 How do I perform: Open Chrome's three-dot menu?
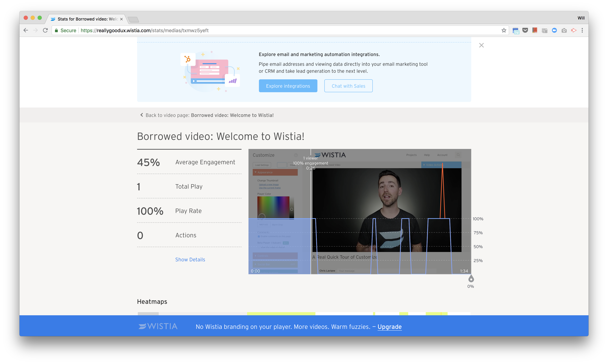pos(582,30)
